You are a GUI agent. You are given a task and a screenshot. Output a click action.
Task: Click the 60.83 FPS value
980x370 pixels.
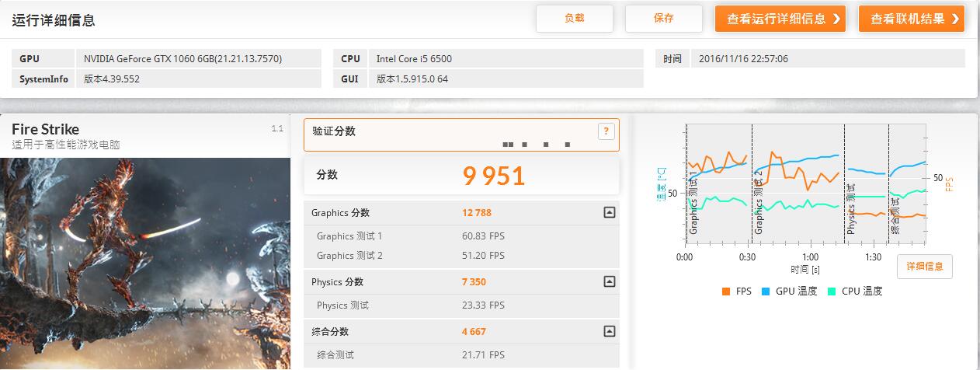tap(483, 236)
